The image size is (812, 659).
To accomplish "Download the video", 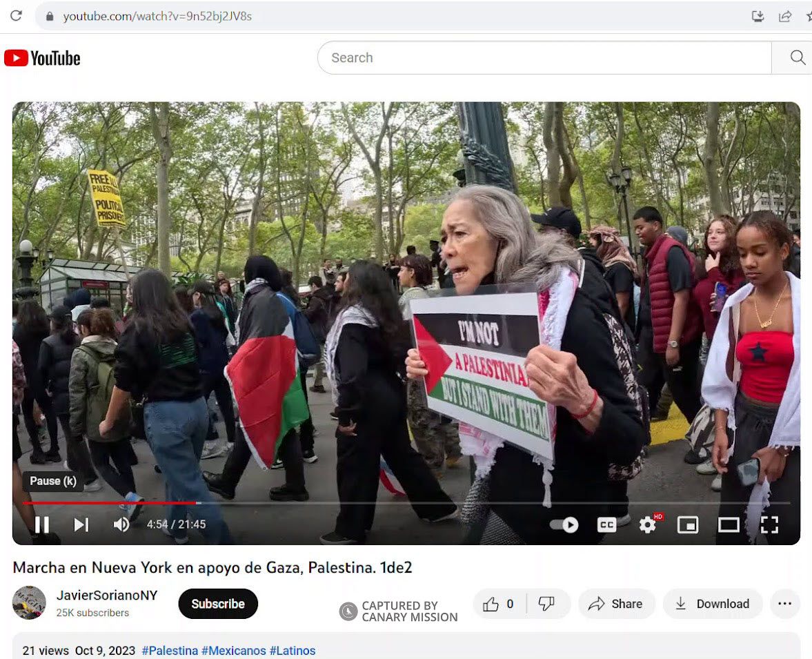I will 712,604.
